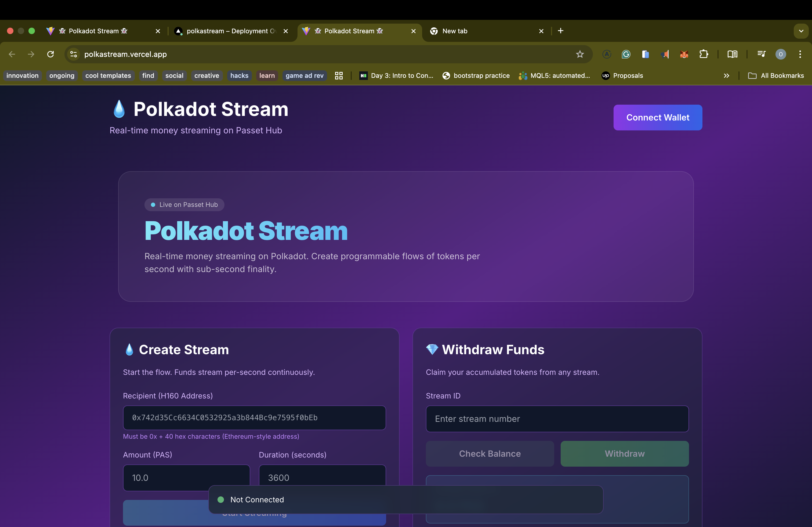Click the Connect Wallet button
Viewport: 812px width, 527px height.
(657, 118)
